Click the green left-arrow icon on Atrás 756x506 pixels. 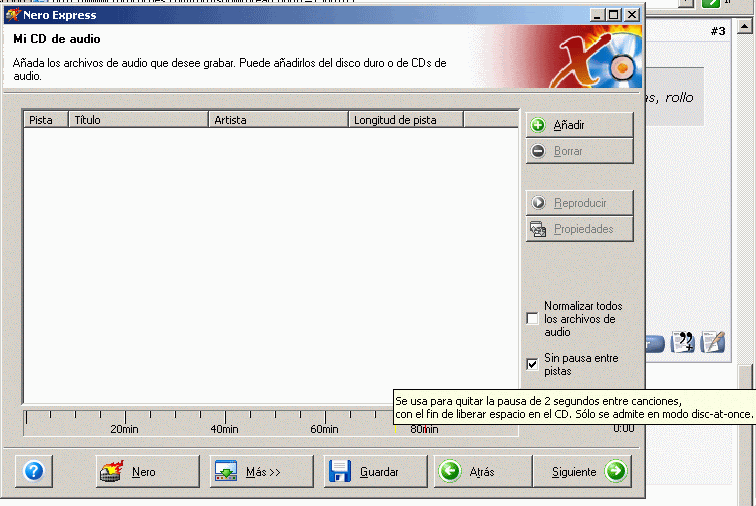pos(449,471)
